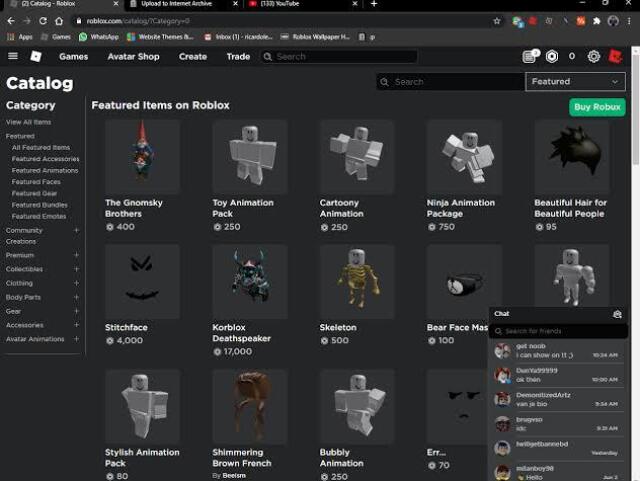Viewport: 640px width, 481px height.
Task: Select Featured Bundles
Action: [40, 205]
